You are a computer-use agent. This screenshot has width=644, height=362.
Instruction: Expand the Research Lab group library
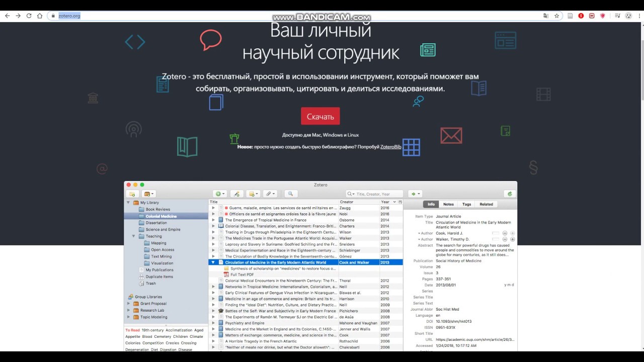coord(128,310)
